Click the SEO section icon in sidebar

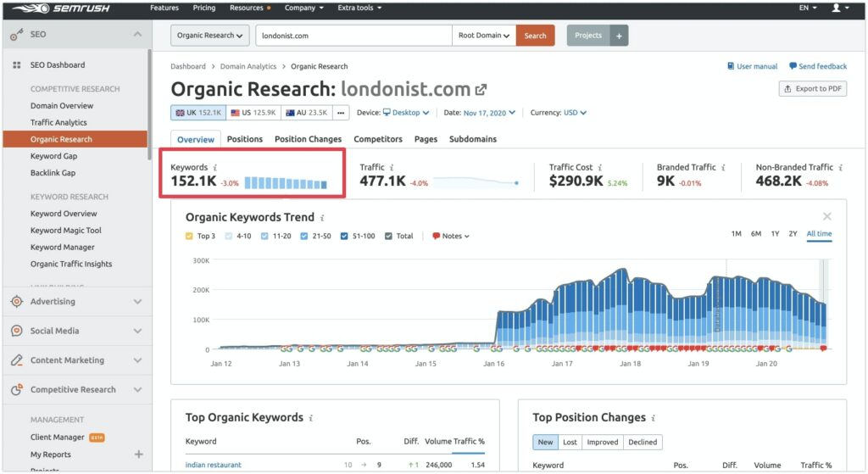tap(17, 35)
